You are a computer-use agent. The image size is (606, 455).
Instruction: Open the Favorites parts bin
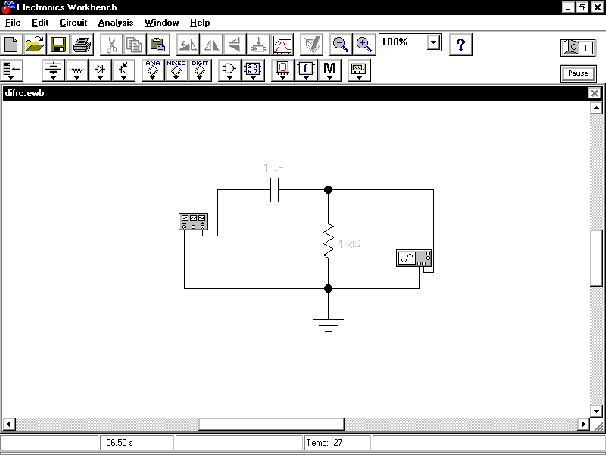[x=12, y=70]
